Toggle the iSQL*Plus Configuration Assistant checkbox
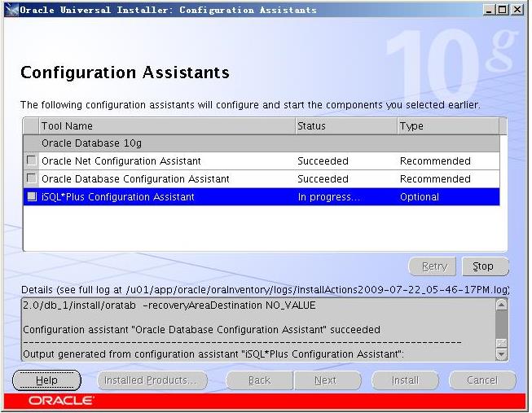 click(x=32, y=196)
